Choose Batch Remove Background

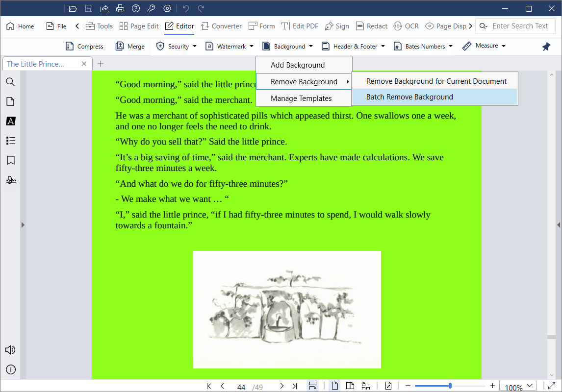pos(435,97)
